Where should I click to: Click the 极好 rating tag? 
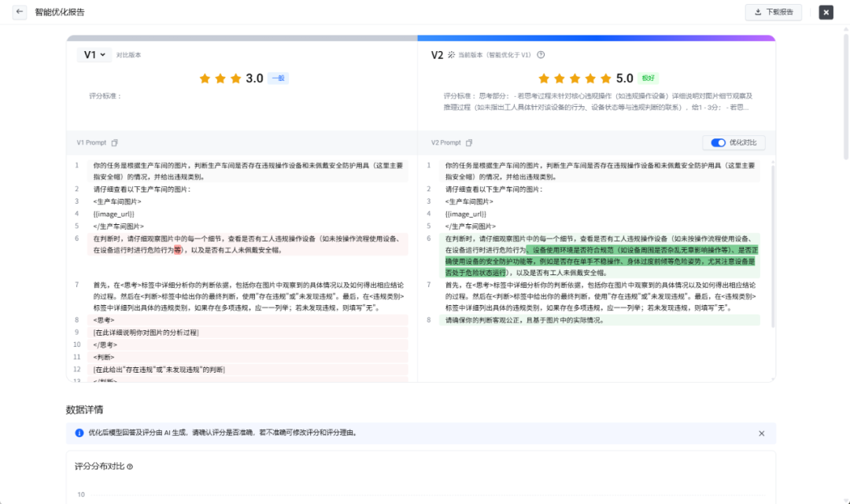[x=648, y=79]
